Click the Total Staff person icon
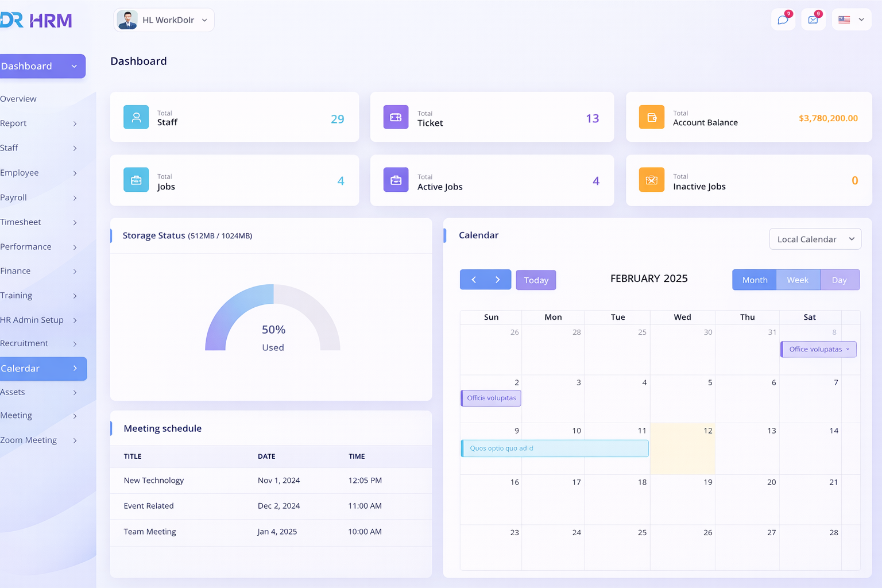This screenshot has height=588, width=882. (136, 117)
